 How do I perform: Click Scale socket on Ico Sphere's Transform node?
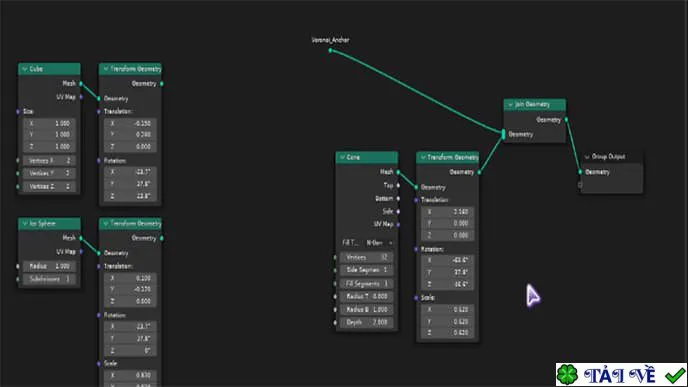point(99,363)
